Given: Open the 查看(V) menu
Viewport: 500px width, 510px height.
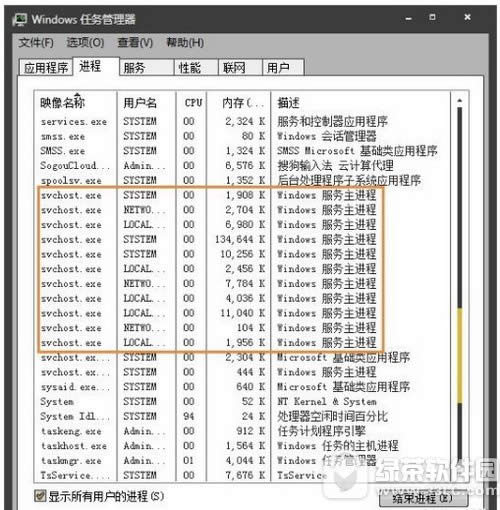Looking at the screenshot, I should coord(135,43).
